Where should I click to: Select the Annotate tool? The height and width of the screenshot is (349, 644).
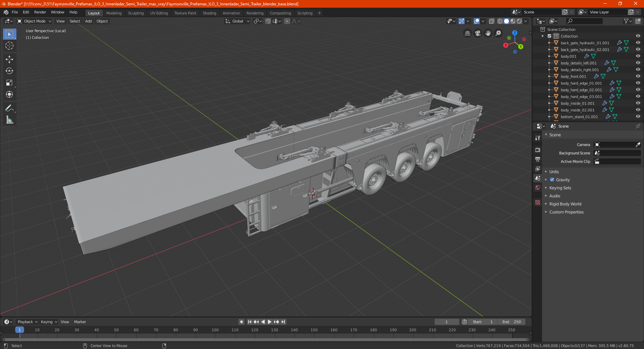pos(9,108)
